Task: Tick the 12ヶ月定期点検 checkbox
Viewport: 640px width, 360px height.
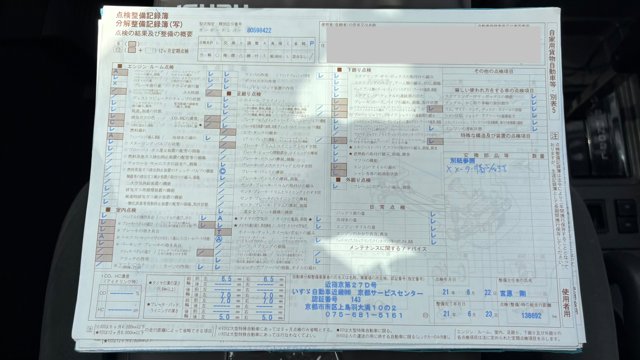Action: (151, 51)
